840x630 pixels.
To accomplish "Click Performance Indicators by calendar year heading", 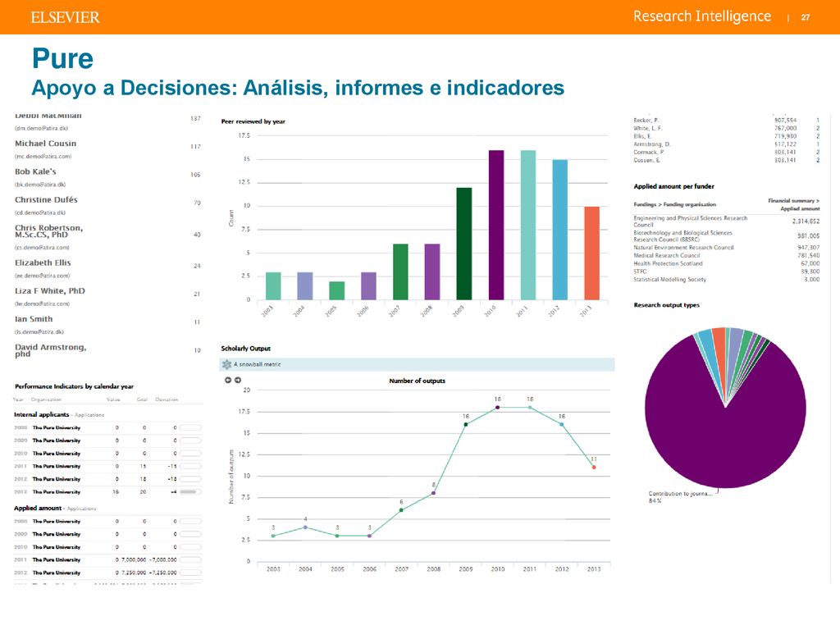I will pyautogui.click(x=74, y=386).
